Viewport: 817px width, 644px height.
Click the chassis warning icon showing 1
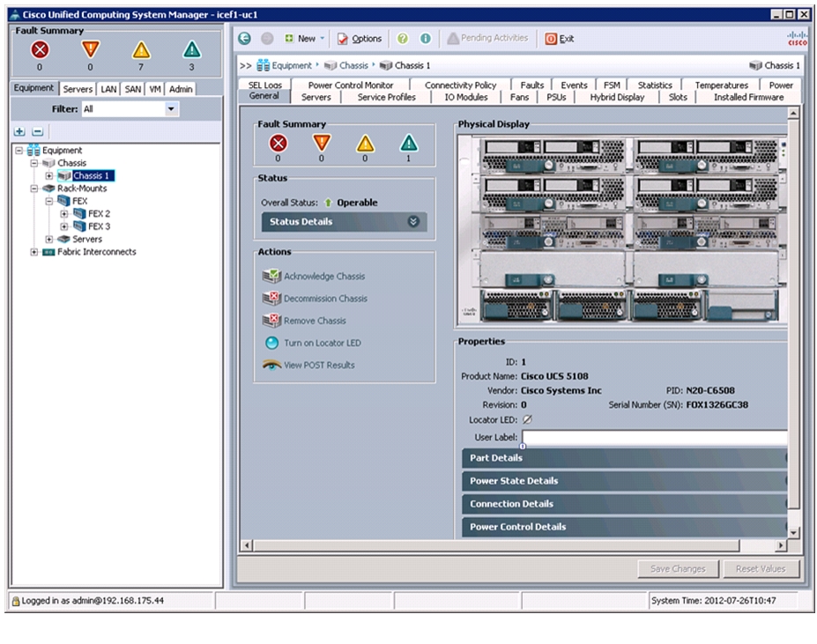[x=409, y=143]
